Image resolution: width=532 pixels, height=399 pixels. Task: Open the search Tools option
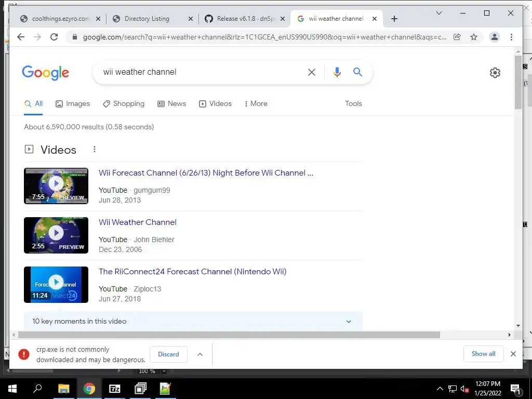[x=353, y=104]
